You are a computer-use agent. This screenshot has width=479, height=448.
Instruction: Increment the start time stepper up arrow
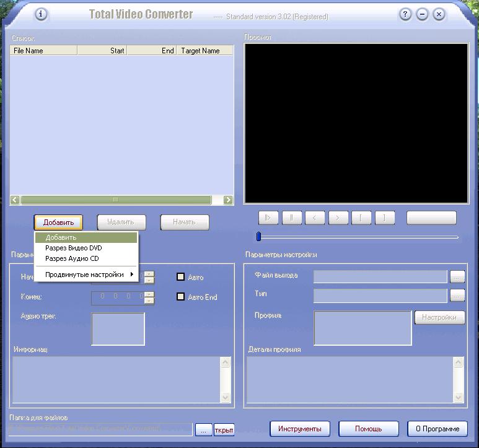pos(149,274)
